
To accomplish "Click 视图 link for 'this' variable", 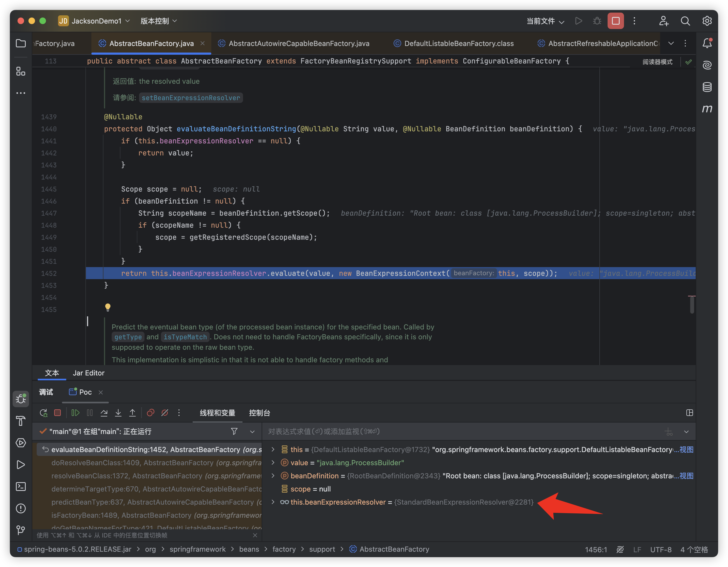I will coord(686,449).
